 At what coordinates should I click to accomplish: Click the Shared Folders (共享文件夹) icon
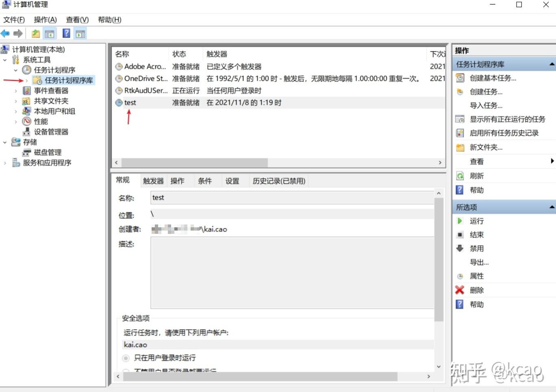27,101
